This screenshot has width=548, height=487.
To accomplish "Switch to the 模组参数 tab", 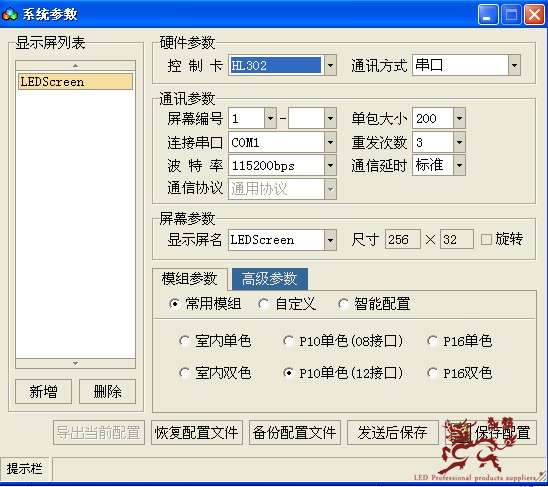I will point(190,279).
